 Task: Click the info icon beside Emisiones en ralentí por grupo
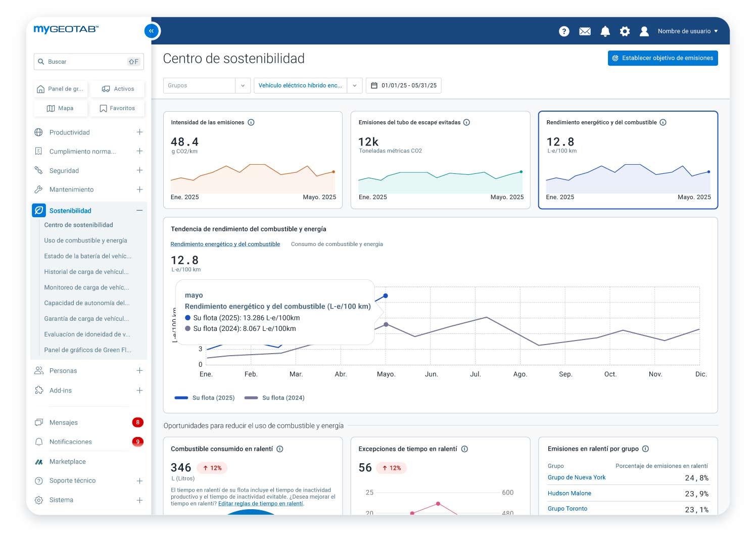tap(645, 449)
